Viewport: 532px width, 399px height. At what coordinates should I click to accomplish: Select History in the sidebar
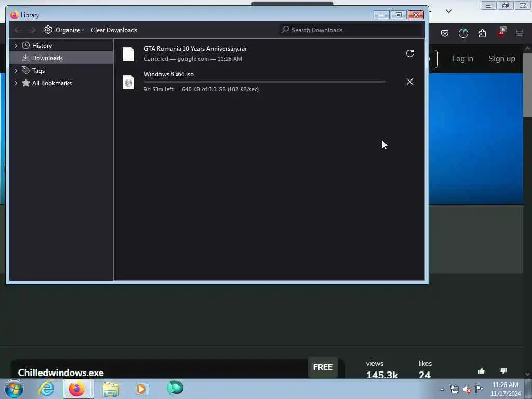coord(42,46)
